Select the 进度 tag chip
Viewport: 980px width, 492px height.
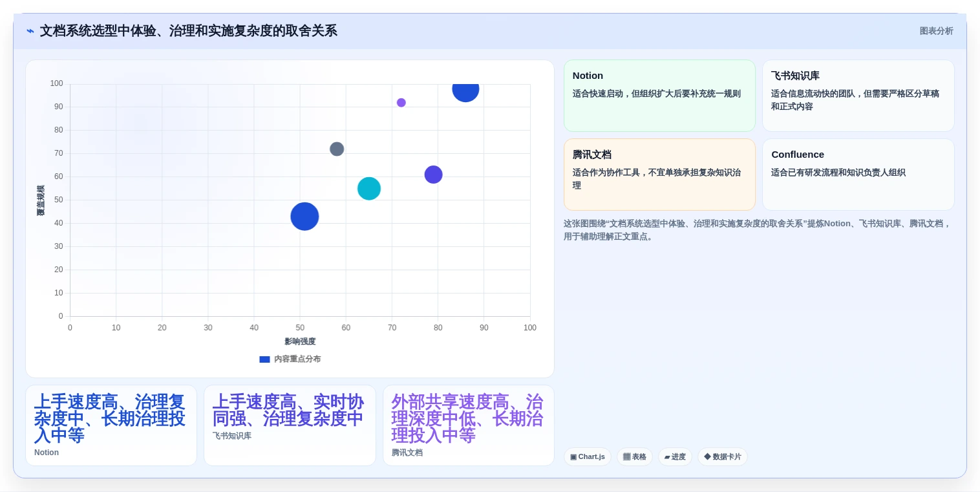(675, 457)
